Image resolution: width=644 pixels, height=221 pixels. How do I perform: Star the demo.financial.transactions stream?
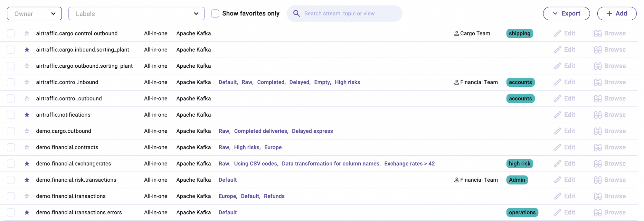(x=27, y=196)
